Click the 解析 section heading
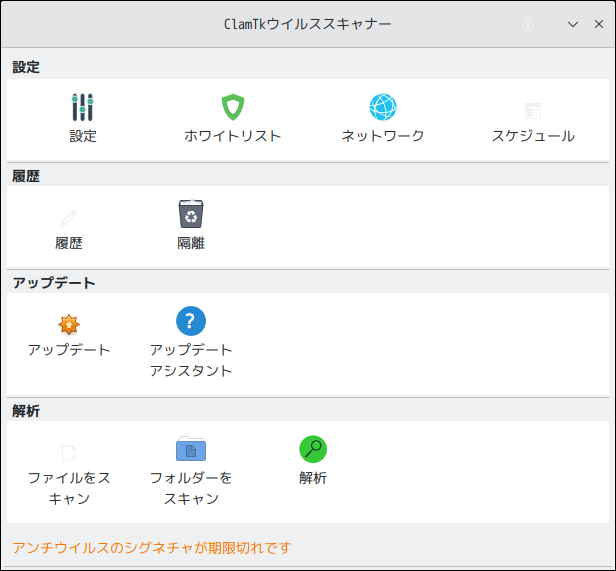The width and height of the screenshot is (616, 571). pyautogui.click(x=26, y=411)
